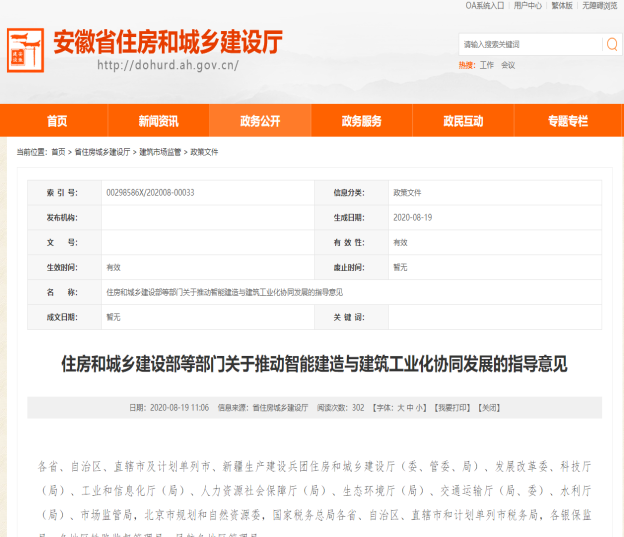Click publish date 2020-08-19 11:06
Image resolution: width=624 pixels, height=537 pixels.
coord(179,408)
